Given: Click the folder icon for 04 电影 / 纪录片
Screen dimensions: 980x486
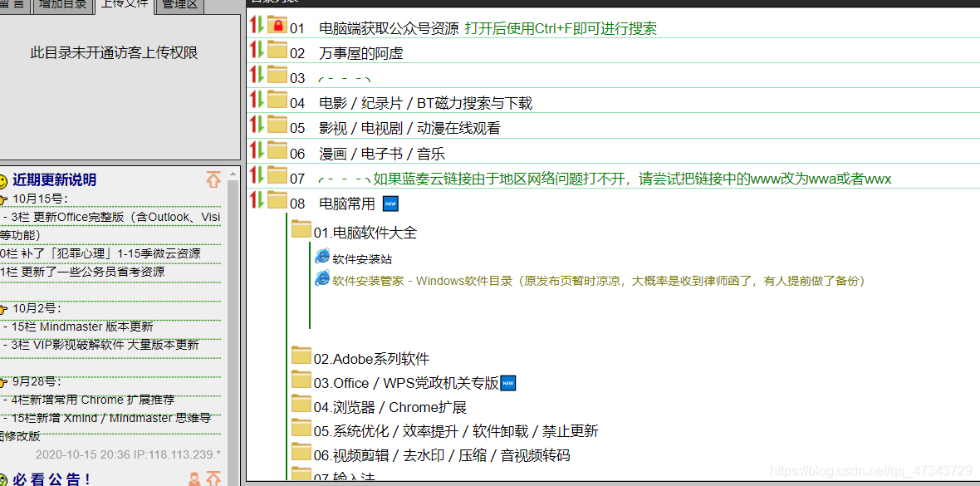Looking at the screenshot, I should pos(277,100).
